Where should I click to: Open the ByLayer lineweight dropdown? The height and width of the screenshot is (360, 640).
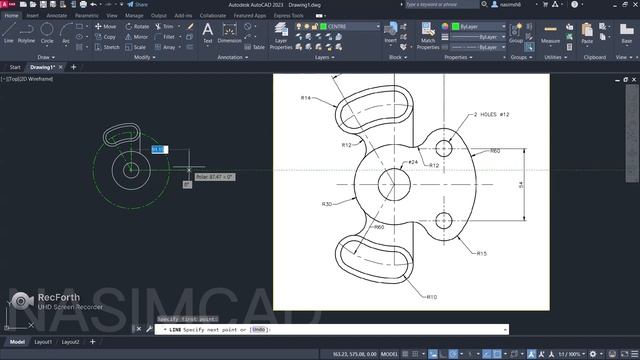pos(504,37)
